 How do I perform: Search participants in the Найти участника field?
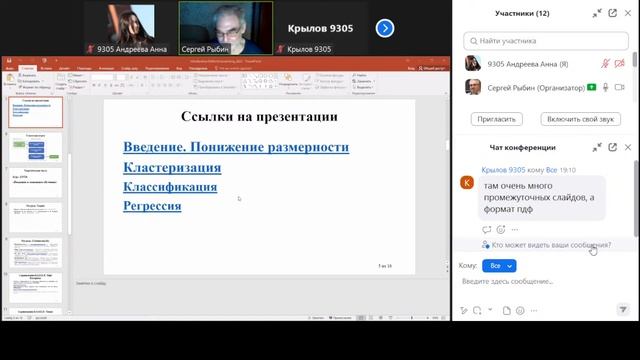(x=546, y=41)
